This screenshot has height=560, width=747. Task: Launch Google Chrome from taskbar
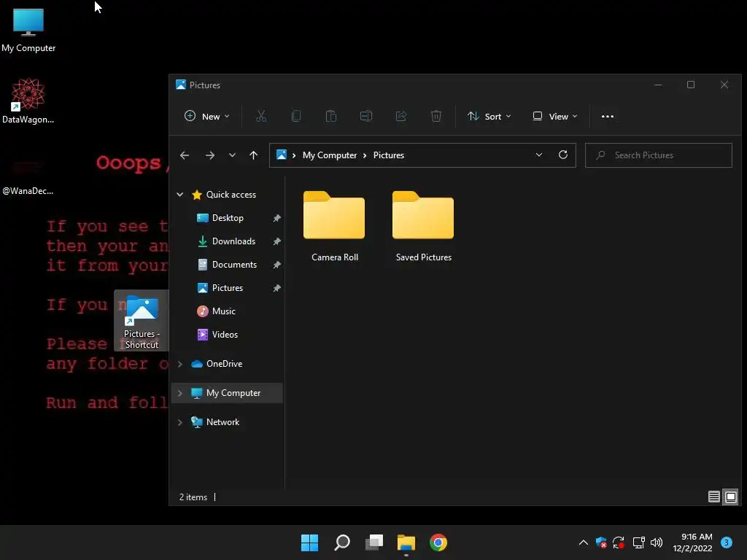pyautogui.click(x=438, y=542)
